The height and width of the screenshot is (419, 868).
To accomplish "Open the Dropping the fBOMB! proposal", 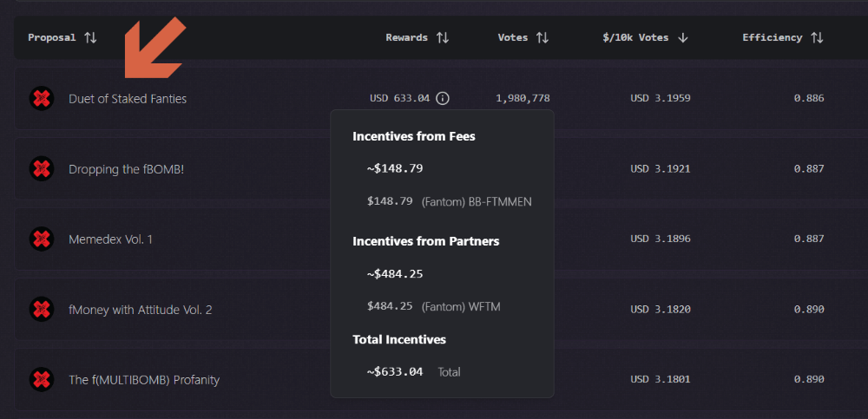I will pos(126,169).
